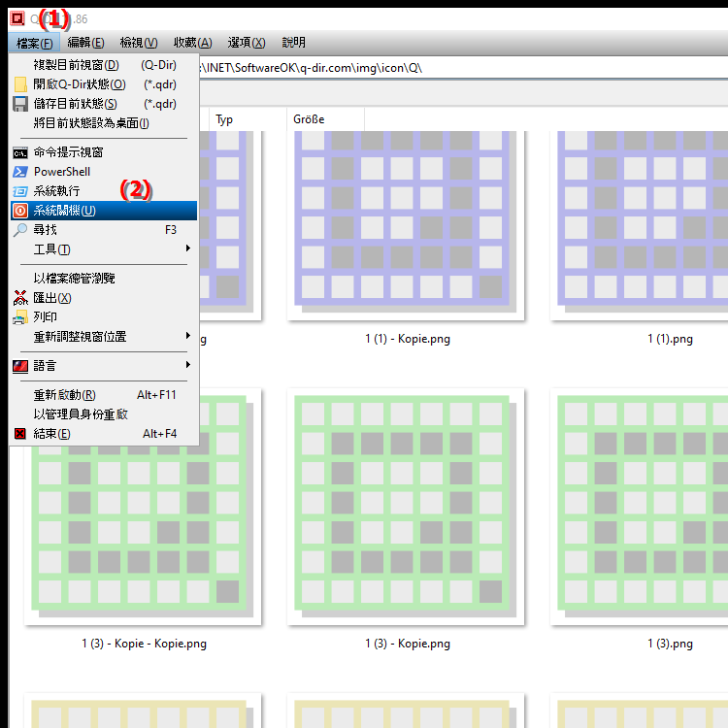Select highlighted 系統關機(U) entry

pyautogui.click(x=104, y=211)
